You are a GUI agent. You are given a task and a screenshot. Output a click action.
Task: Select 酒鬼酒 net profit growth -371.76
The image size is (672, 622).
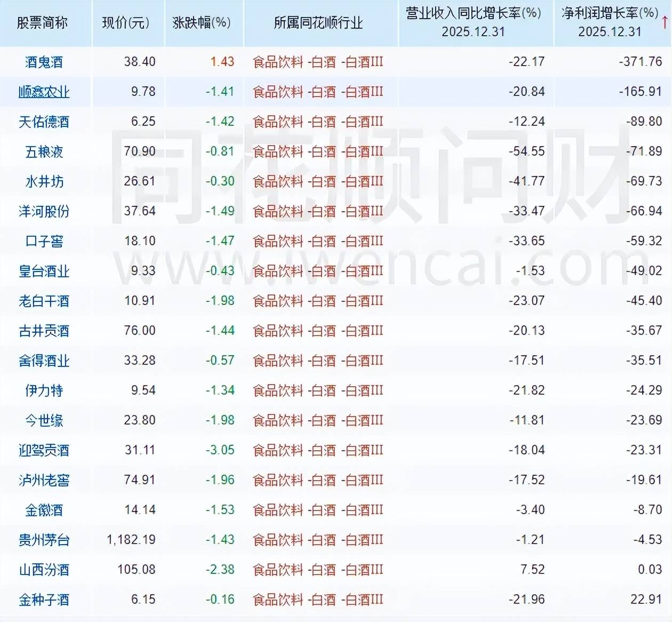click(641, 62)
